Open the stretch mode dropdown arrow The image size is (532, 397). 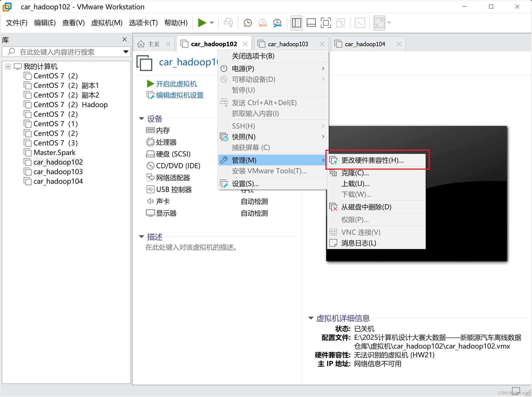tap(388, 23)
